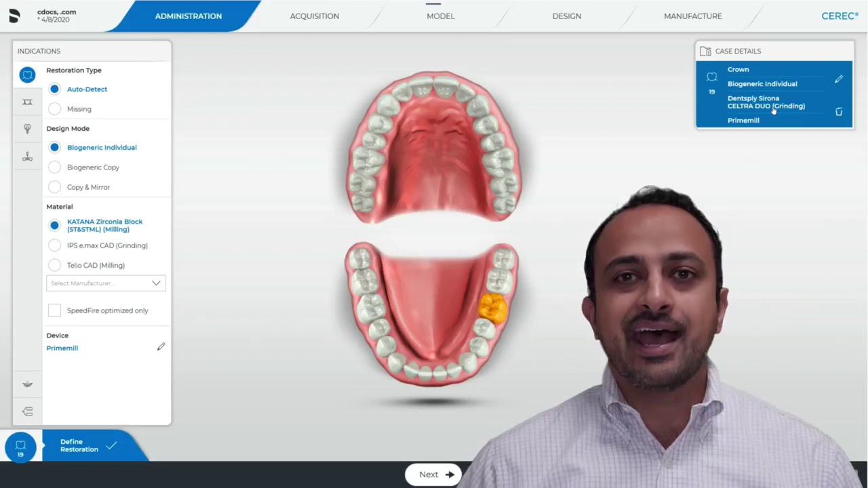Click the INDICATIONS panel title
Viewport: 868px width, 488px height.
coord(39,51)
